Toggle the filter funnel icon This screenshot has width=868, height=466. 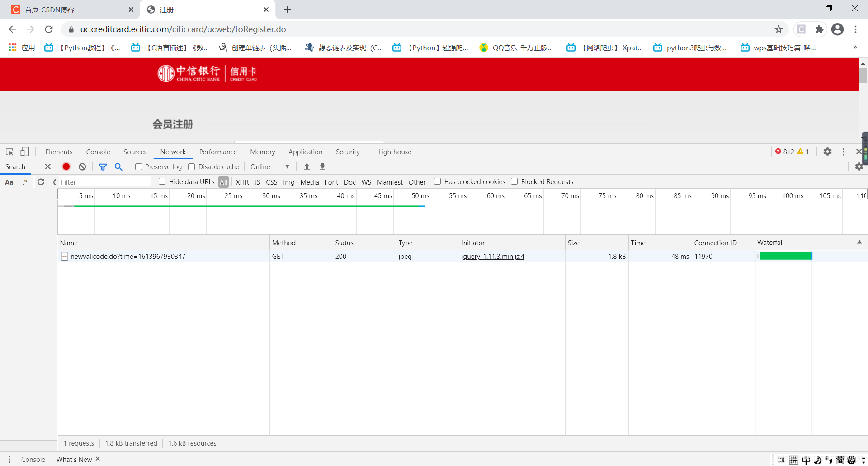103,166
